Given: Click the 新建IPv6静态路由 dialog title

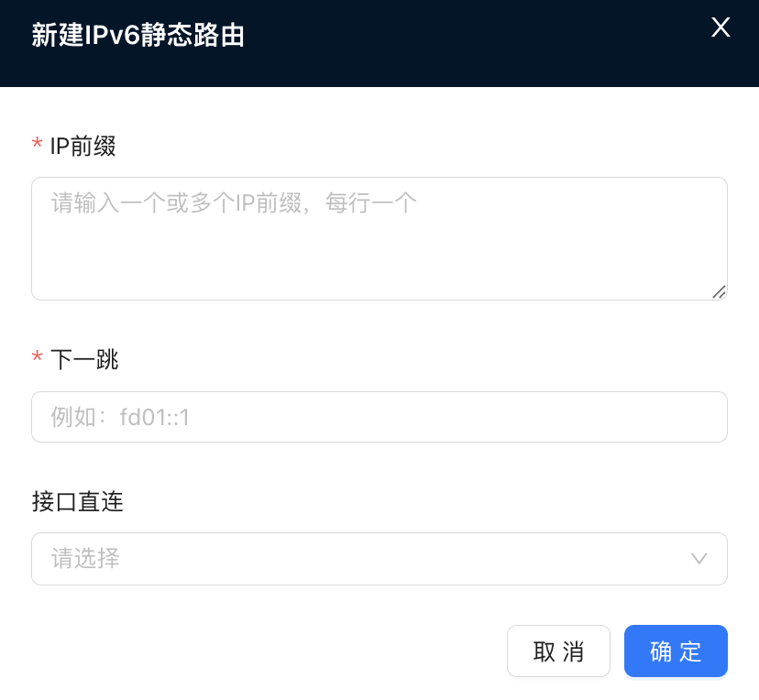Looking at the screenshot, I should pos(137,36).
